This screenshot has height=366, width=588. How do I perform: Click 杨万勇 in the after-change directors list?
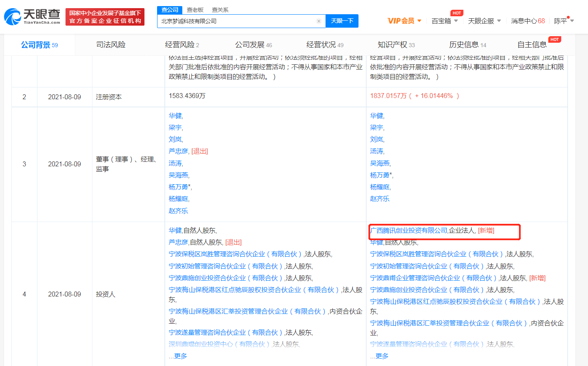tap(380, 175)
